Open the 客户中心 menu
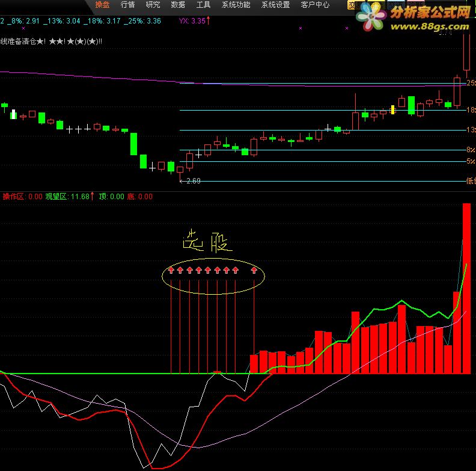Screen dimensions: 476x471 315,5
